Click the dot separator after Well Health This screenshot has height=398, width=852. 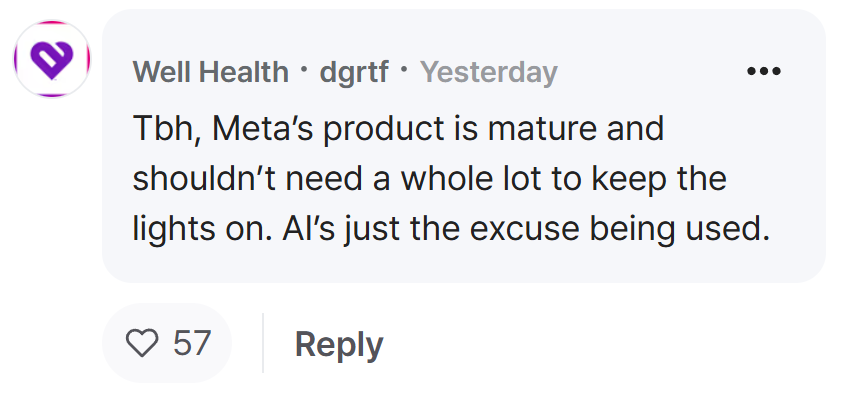pyautogui.click(x=304, y=69)
